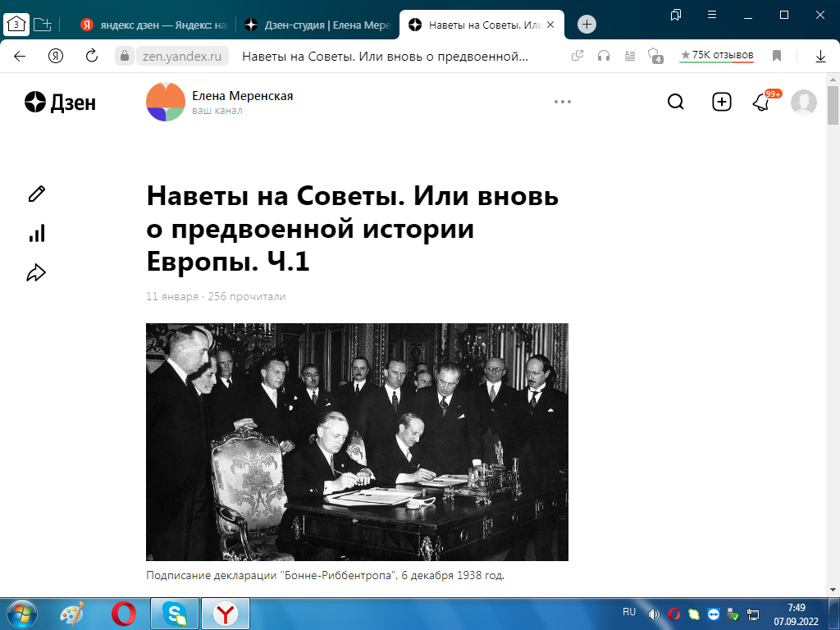Open notifications via the bell icon

(x=759, y=102)
